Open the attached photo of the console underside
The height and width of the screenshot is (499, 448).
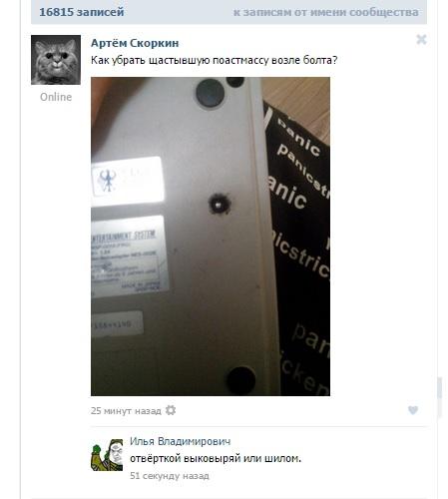point(211,237)
